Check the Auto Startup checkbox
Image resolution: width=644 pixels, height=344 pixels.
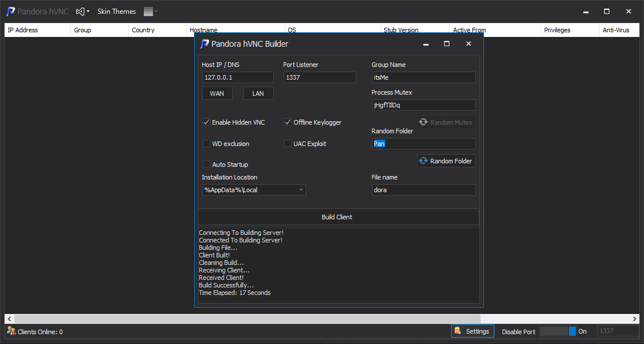[206, 164]
